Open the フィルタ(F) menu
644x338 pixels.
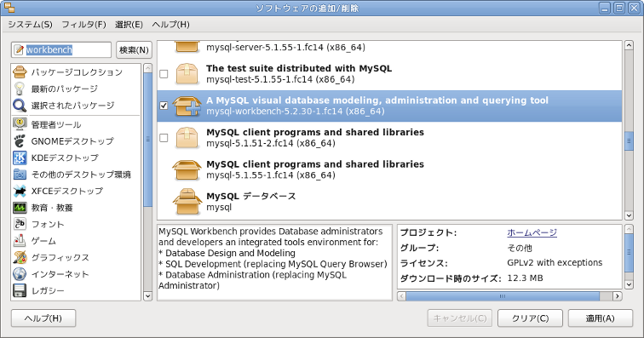(x=83, y=25)
